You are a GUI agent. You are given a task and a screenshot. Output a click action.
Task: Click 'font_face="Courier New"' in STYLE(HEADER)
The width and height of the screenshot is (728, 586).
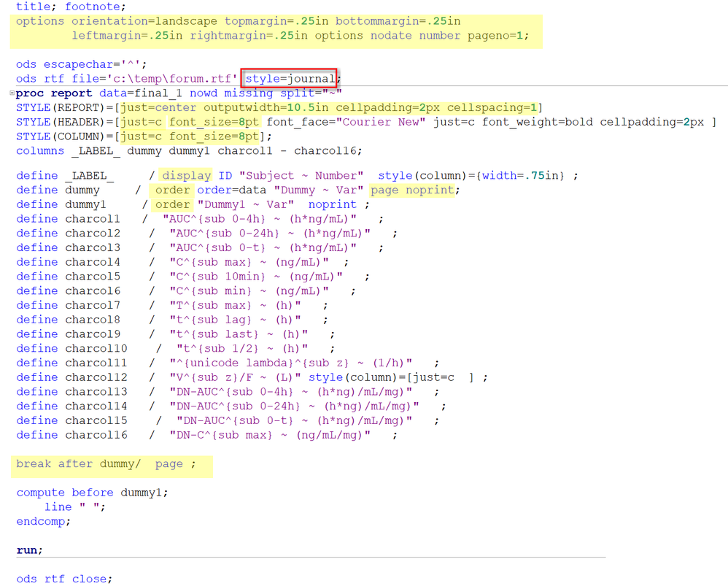pyautogui.click(x=346, y=122)
